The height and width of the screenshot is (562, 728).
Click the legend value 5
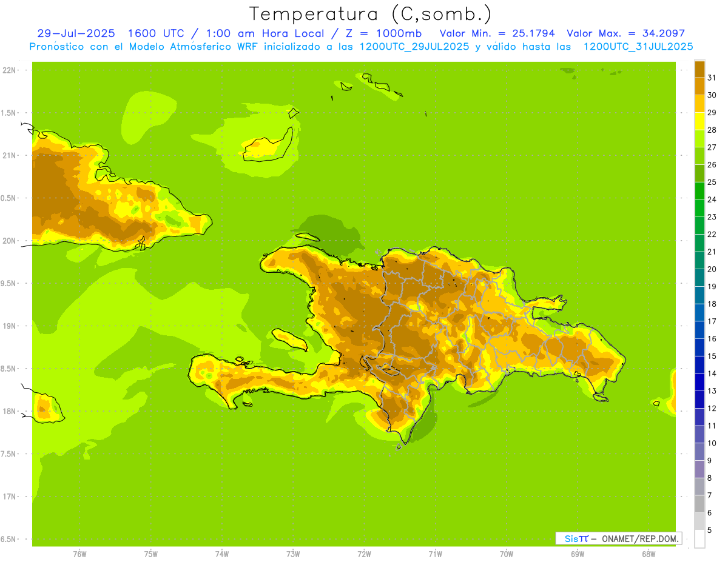[710, 530]
